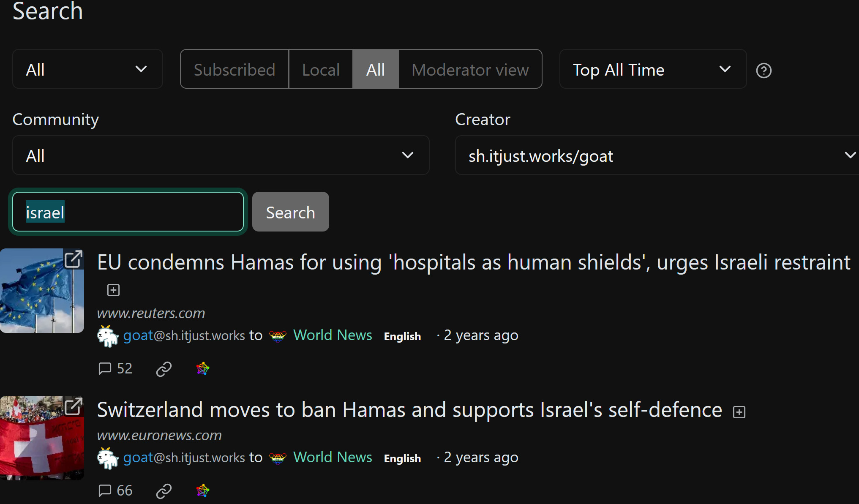Select the Local listing filter
The height and width of the screenshot is (504, 859).
pos(321,69)
